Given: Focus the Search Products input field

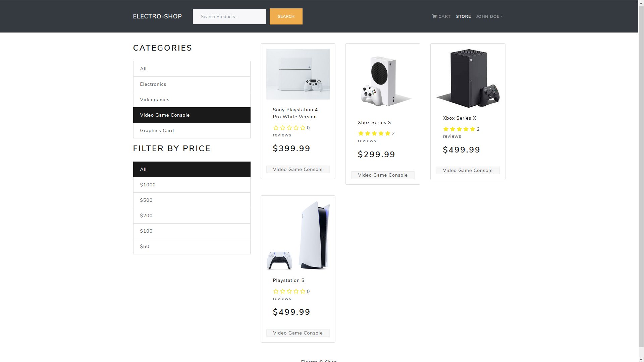Looking at the screenshot, I should tap(229, 16).
